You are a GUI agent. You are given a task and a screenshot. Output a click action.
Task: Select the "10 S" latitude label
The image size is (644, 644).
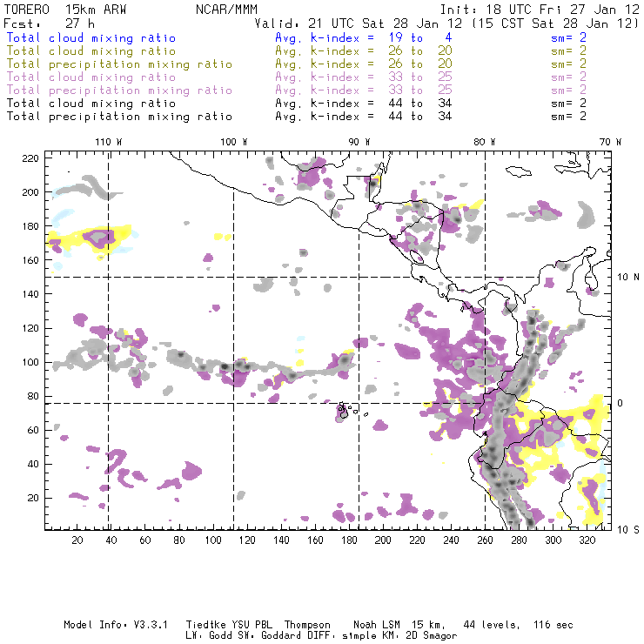coord(628,530)
